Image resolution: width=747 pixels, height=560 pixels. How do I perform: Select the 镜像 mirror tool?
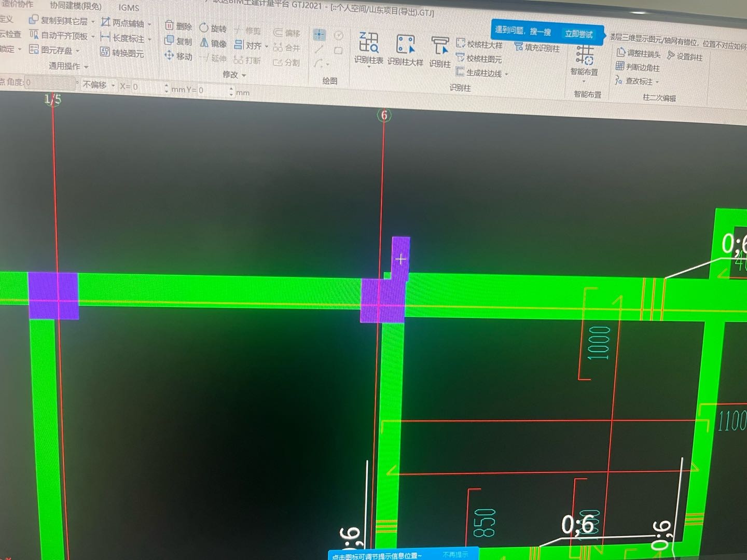tap(213, 43)
